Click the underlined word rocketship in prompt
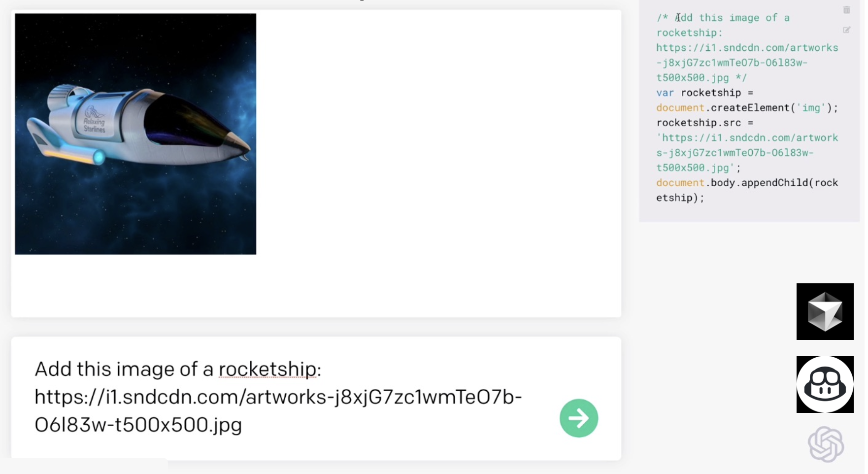 pyautogui.click(x=267, y=369)
